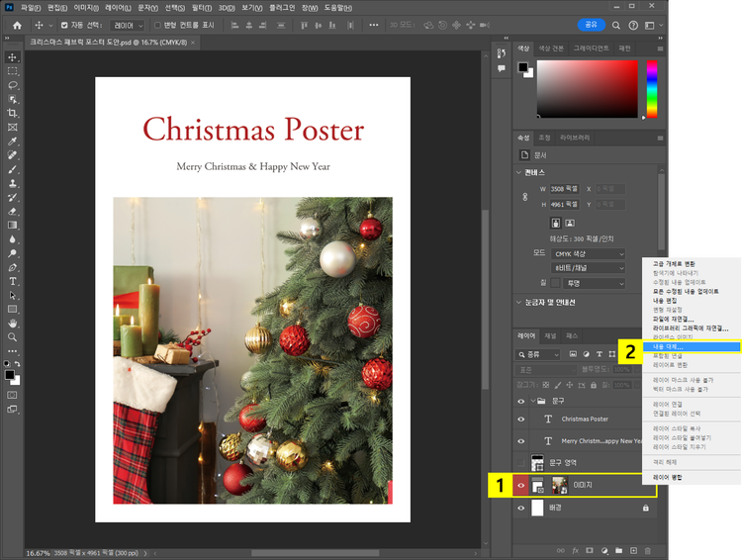Image resolution: width=742 pixels, height=560 pixels.
Task: Click the blue 공유 button
Action: pos(591,25)
